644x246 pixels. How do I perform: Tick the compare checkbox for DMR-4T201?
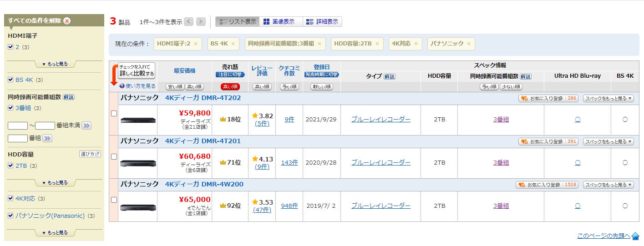114,156
